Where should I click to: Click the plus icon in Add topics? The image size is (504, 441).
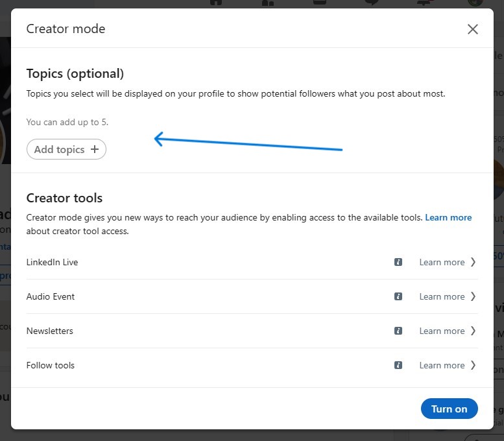(95, 149)
